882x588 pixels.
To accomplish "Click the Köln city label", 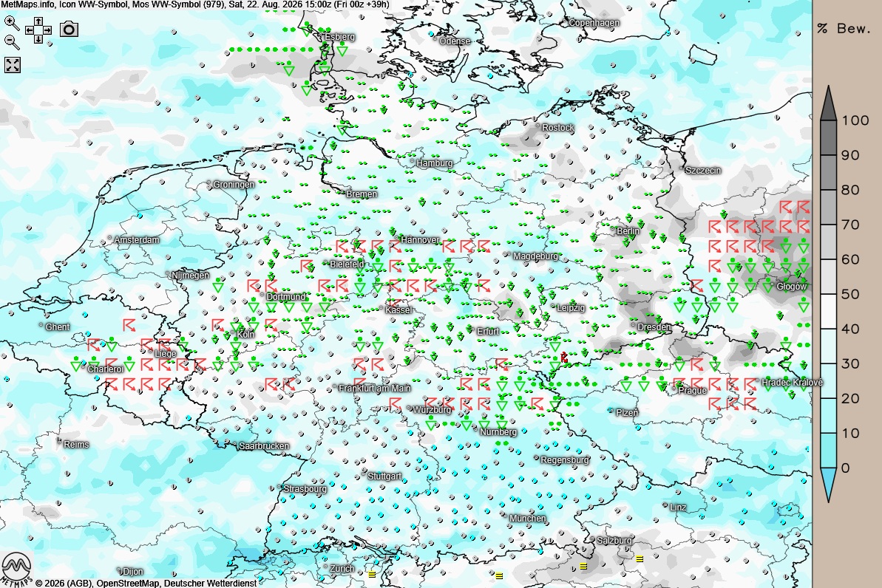I will (245, 335).
